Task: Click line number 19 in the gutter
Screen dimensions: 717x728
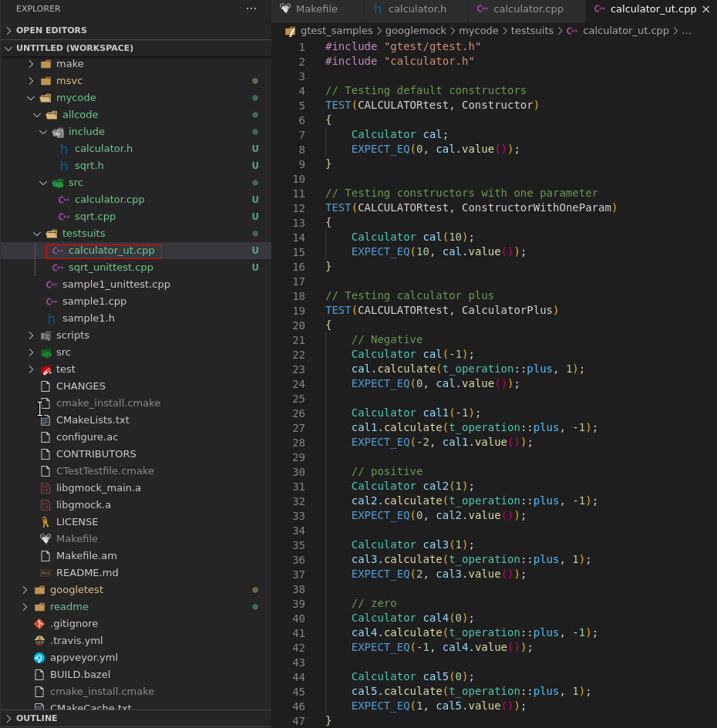Action: (299, 311)
